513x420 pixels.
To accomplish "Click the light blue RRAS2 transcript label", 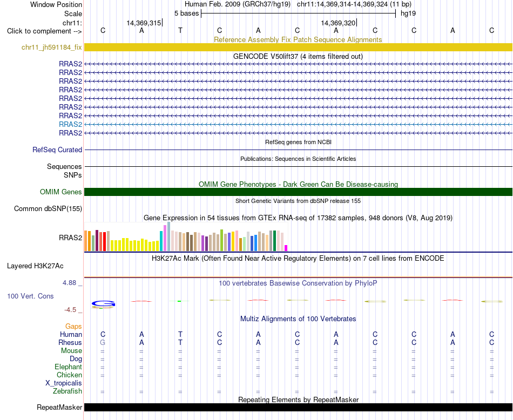I will [x=70, y=124].
